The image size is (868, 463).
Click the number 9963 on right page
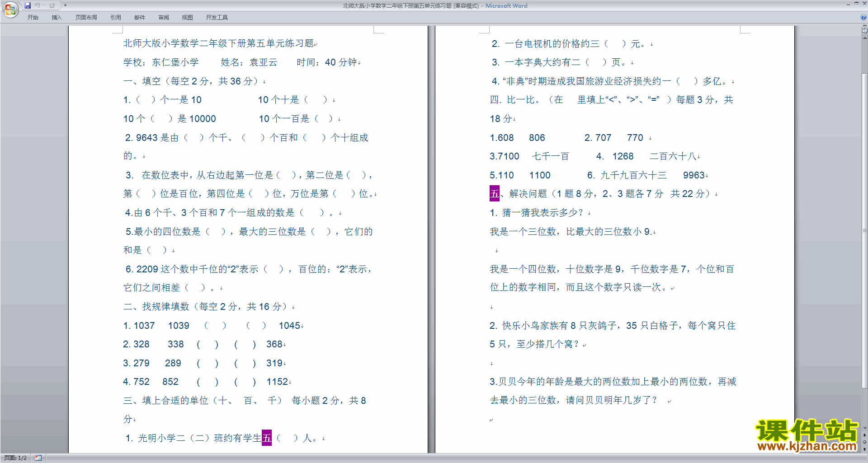pyautogui.click(x=694, y=175)
